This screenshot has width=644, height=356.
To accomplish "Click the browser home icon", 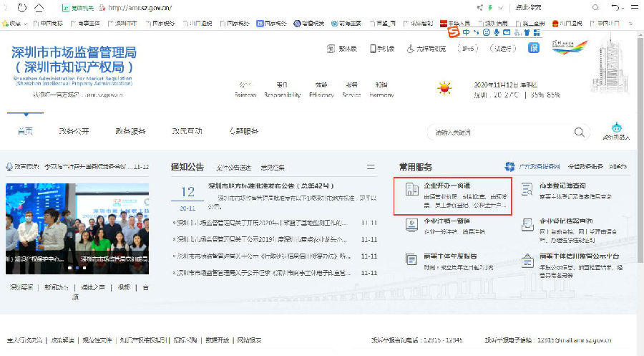I will coord(38,7).
